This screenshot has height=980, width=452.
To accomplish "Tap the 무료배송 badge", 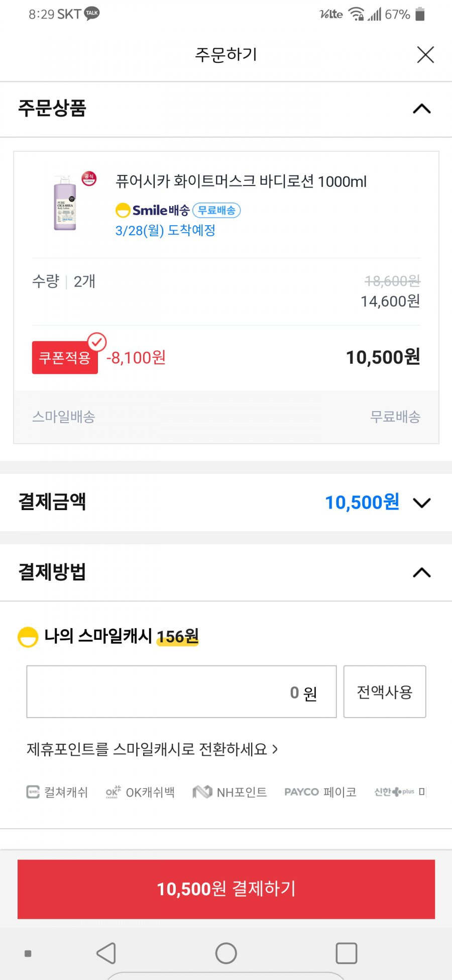I will [x=217, y=210].
